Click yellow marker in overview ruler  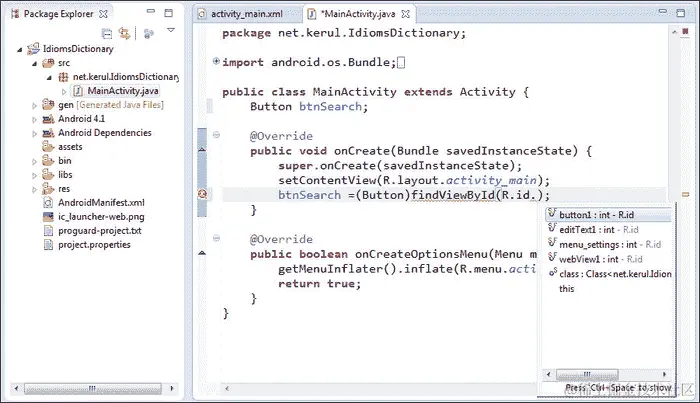(685, 195)
